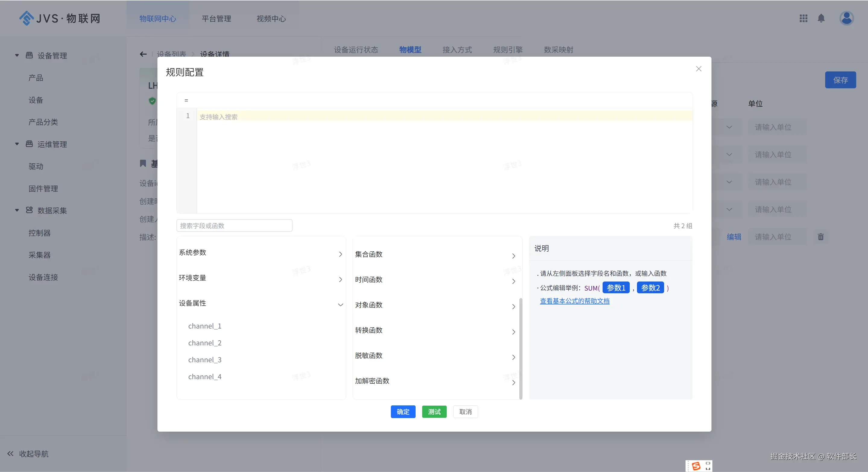The width and height of the screenshot is (868, 472).
Task: Collapse the 设备管理 menu group
Action: tap(17, 55)
